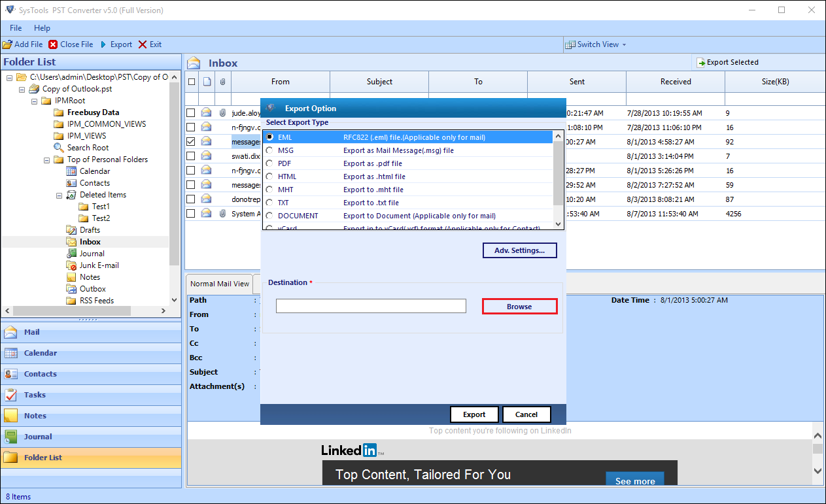Image resolution: width=826 pixels, height=504 pixels.
Task: Click the Export Selected icon
Action: [701, 62]
